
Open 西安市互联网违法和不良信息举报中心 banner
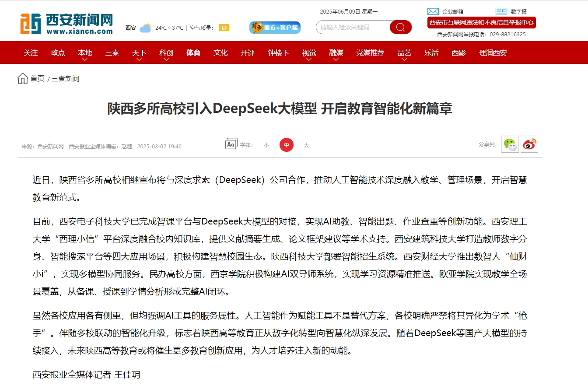tap(482, 22)
